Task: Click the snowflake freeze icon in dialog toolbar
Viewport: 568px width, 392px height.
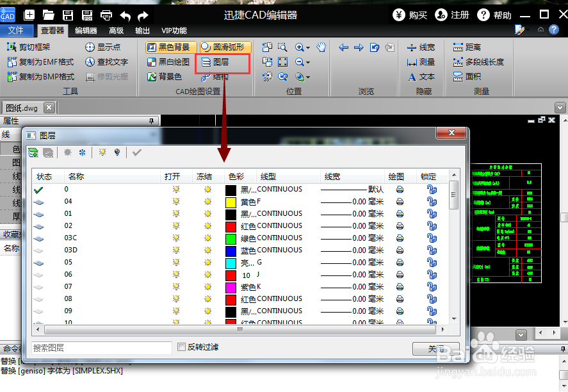Action: (x=82, y=152)
